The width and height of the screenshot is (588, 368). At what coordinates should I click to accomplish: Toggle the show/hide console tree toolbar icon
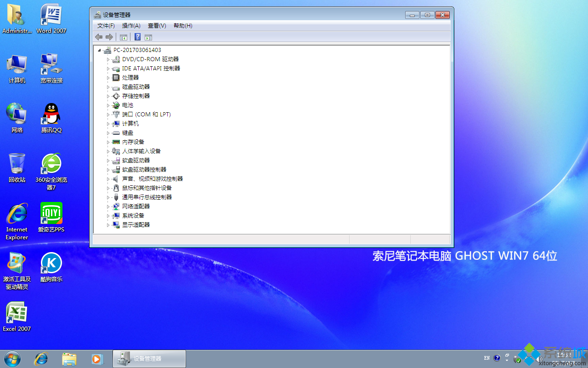pyautogui.click(x=123, y=37)
